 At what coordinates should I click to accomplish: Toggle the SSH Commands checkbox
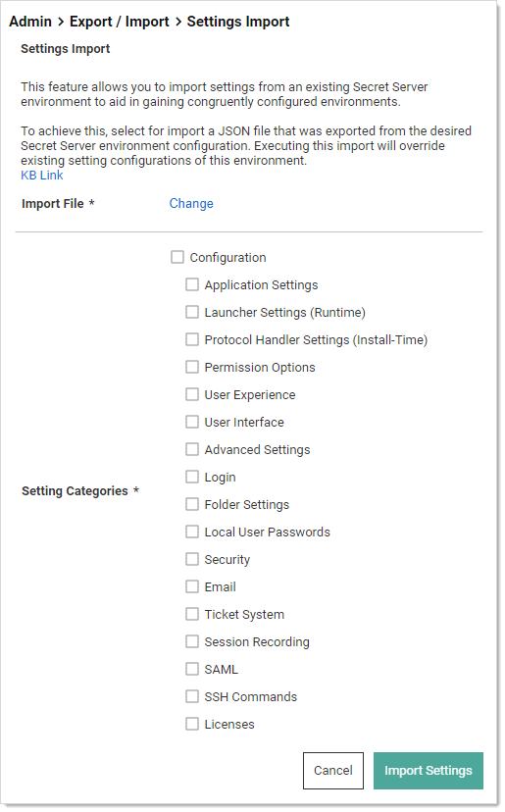tap(192, 696)
